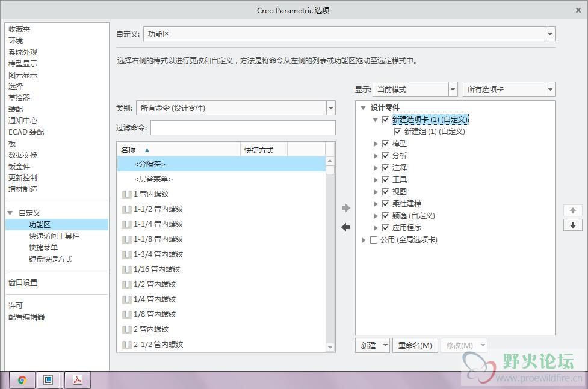
Task: Click the icon for 1 管内螺纹
Action: coord(127,195)
